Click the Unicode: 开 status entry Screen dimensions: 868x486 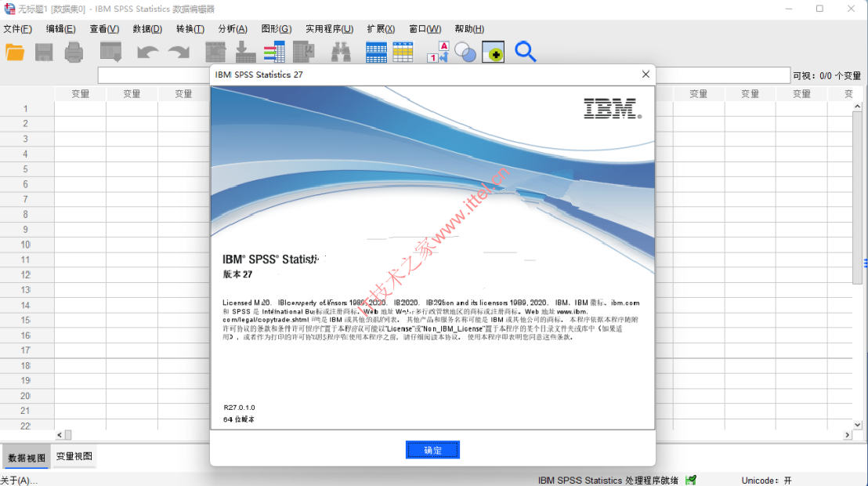[767, 481]
